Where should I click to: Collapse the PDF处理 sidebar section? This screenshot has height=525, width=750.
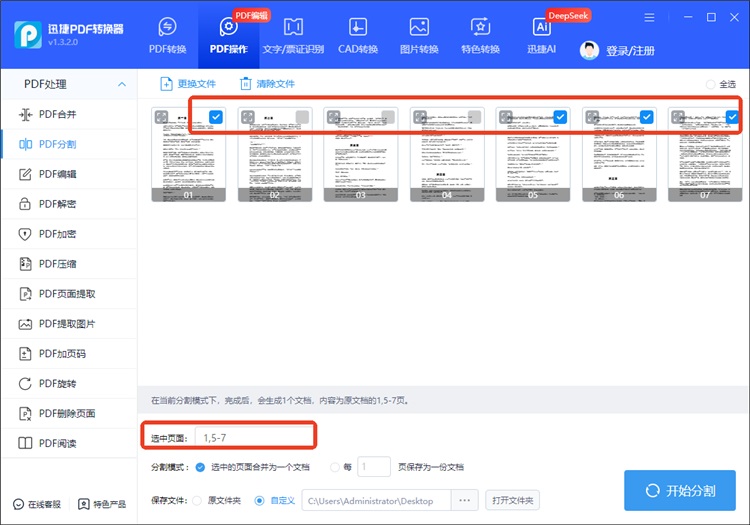tap(122, 85)
